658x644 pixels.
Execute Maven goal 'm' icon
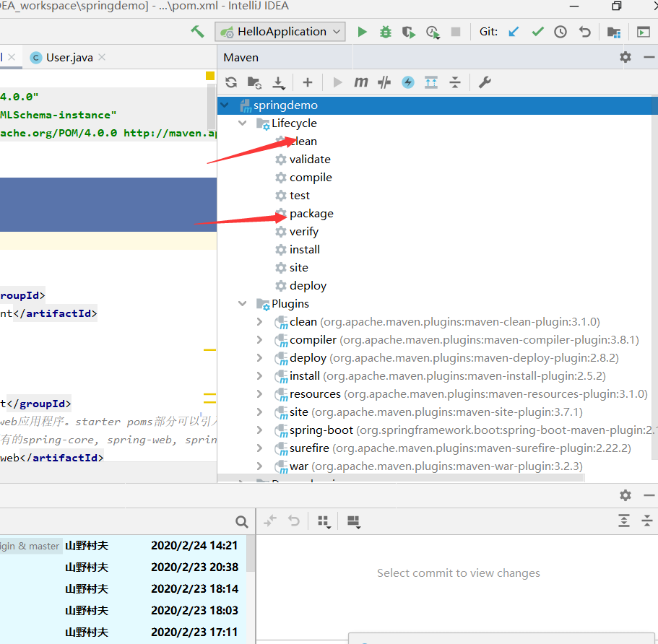(x=361, y=82)
